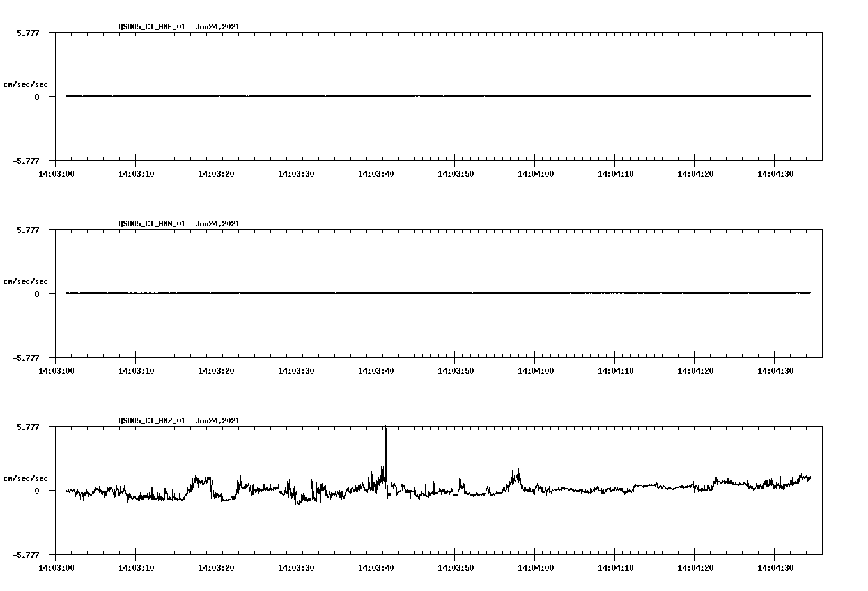Click 5.777 top axis label on HNZ plot
Screen dimensions: 868x591
[28, 427]
